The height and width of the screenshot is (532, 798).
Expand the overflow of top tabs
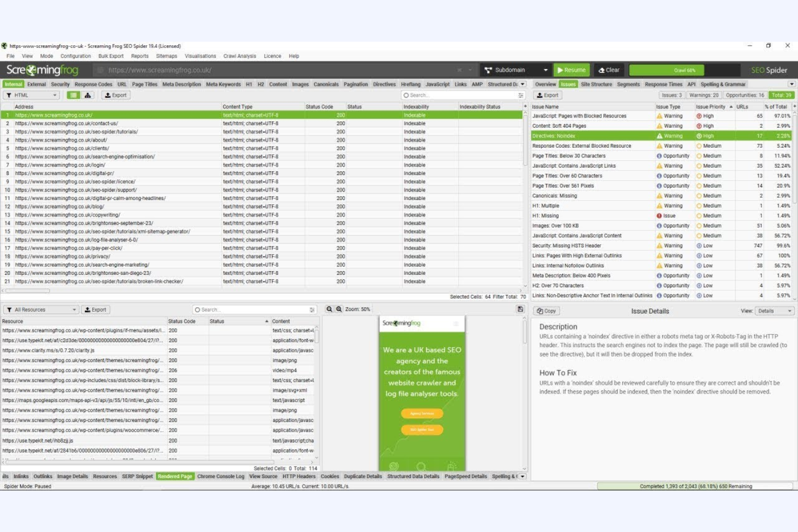pyautogui.click(x=522, y=84)
